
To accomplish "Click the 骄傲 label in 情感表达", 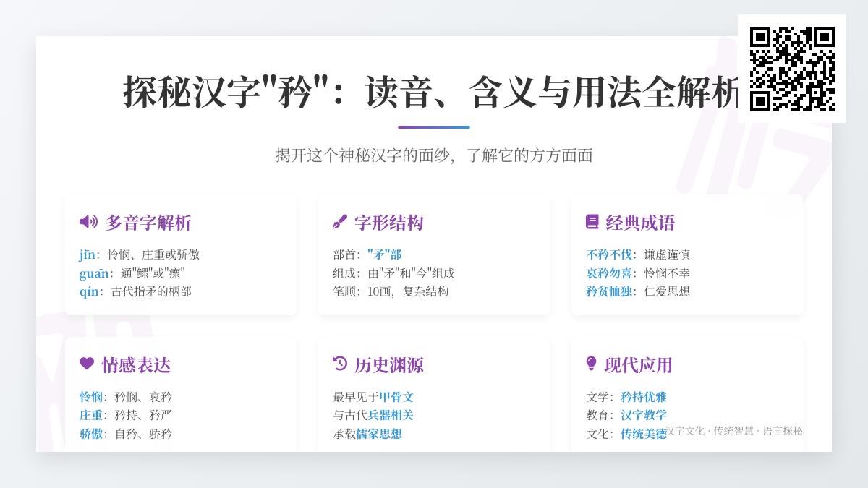I will (91, 434).
